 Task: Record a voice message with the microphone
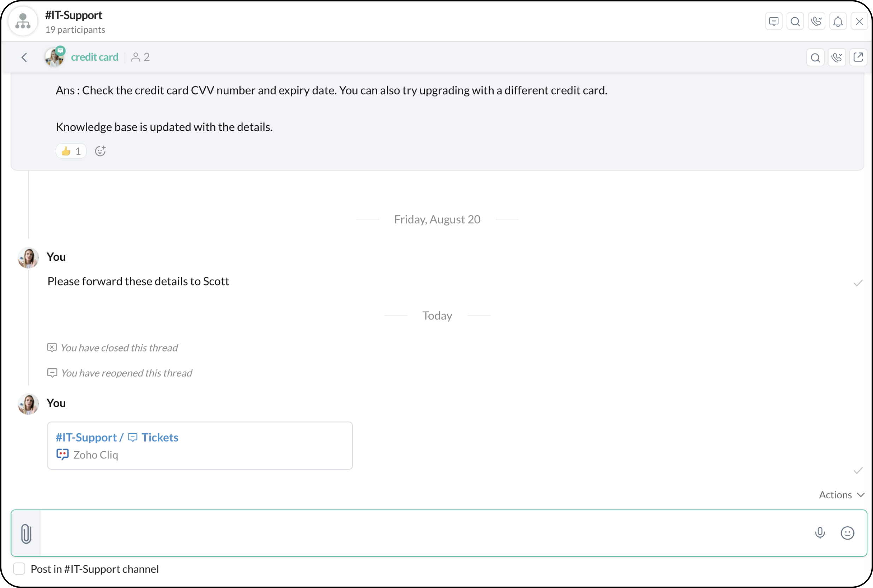820,533
